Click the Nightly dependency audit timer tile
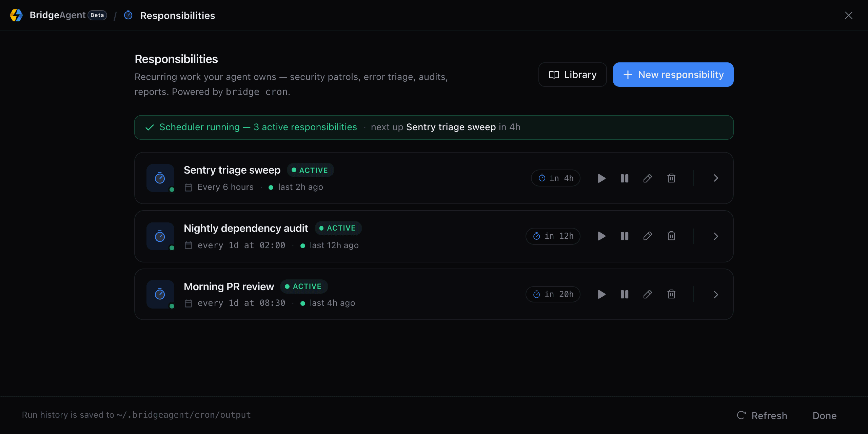The image size is (868, 434). coord(160,236)
